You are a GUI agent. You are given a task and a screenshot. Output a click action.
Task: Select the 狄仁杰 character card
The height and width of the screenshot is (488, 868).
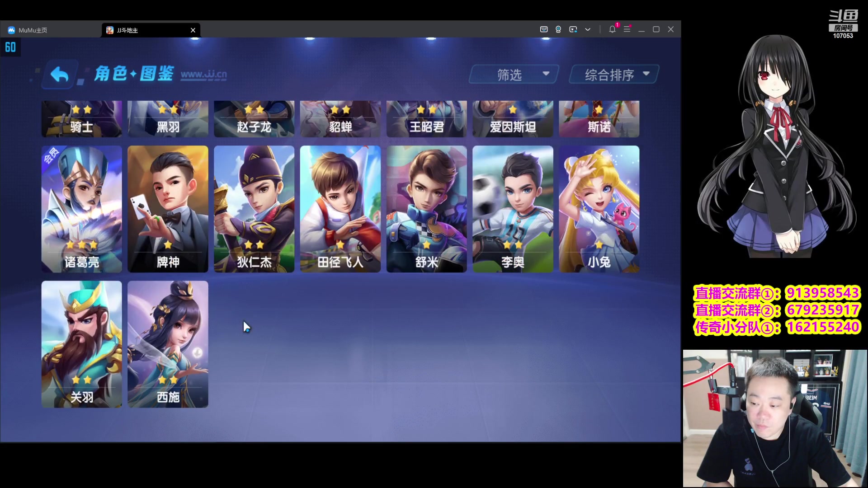point(254,209)
